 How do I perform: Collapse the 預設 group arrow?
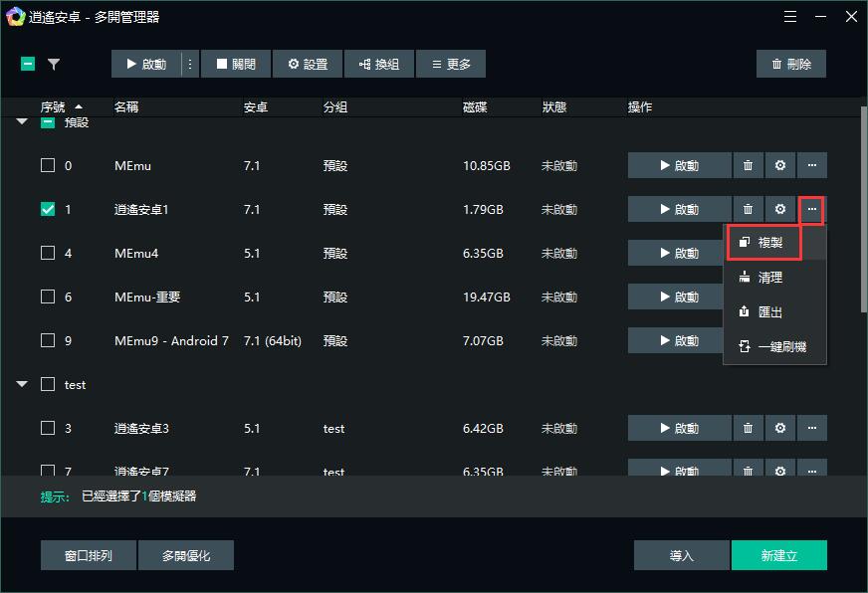point(22,122)
